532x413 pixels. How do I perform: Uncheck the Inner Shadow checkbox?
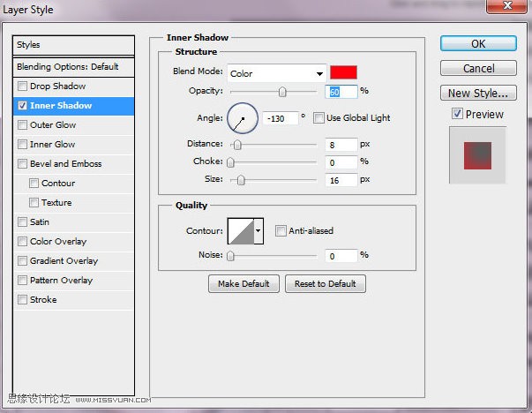(22, 106)
